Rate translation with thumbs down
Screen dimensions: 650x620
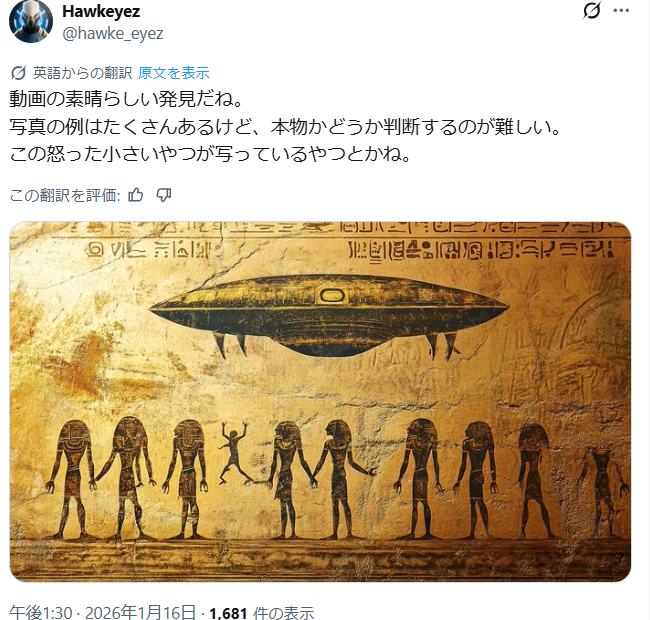tap(164, 194)
